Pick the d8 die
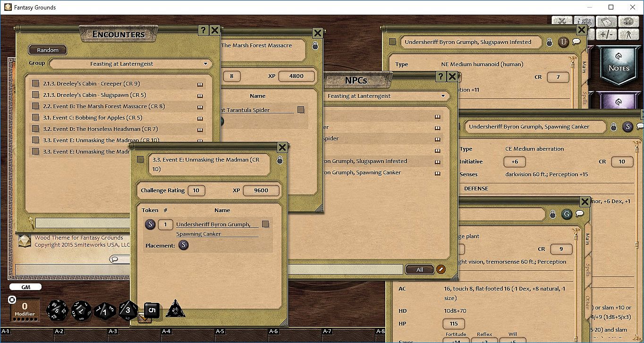This screenshot has width=644, height=343. [128, 309]
